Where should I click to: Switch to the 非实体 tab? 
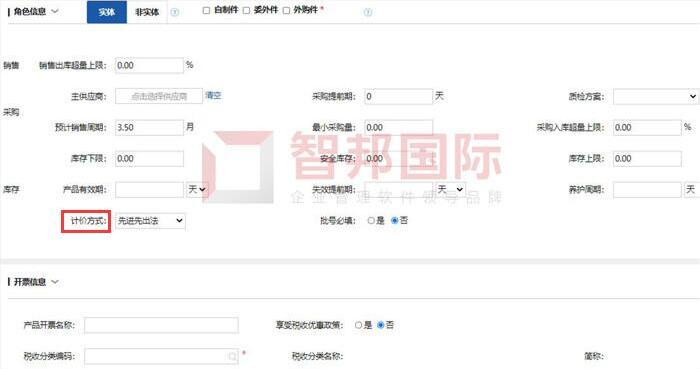tap(147, 12)
